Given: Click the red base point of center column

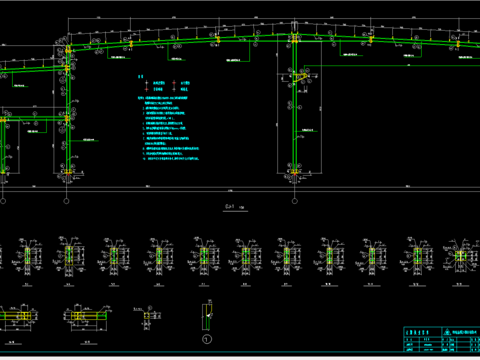Looking at the screenshot, I should coord(295,174).
